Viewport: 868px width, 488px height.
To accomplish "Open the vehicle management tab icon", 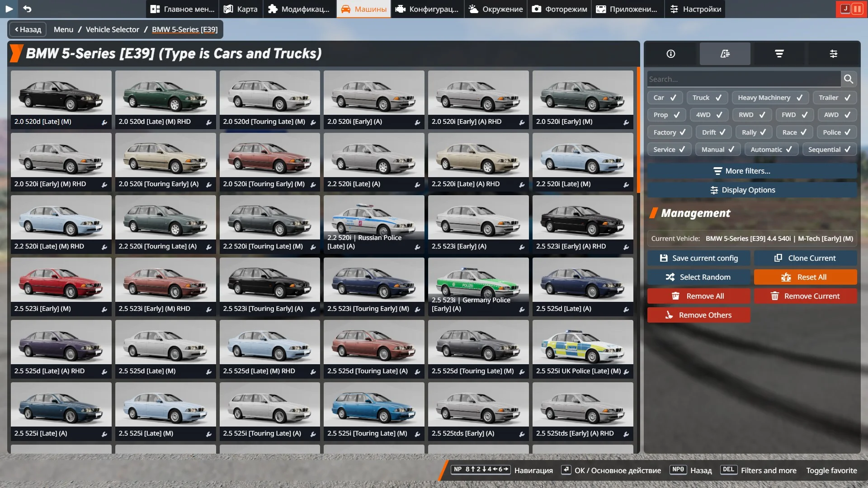I will pyautogui.click(x=725, y=54).
